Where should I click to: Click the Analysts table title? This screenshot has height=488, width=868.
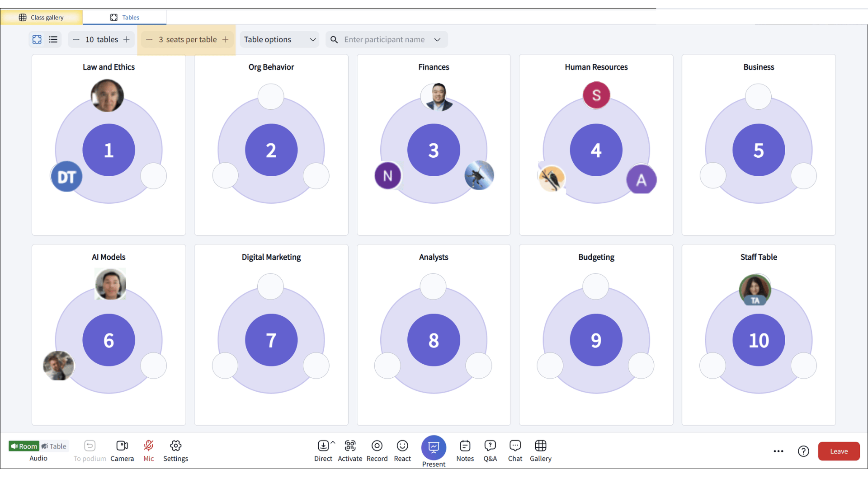434,257
